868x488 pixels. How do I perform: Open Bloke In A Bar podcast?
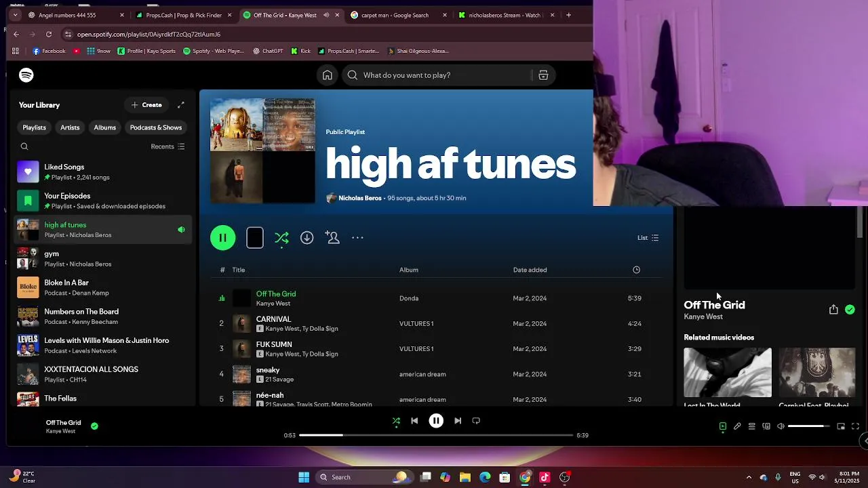103,288
